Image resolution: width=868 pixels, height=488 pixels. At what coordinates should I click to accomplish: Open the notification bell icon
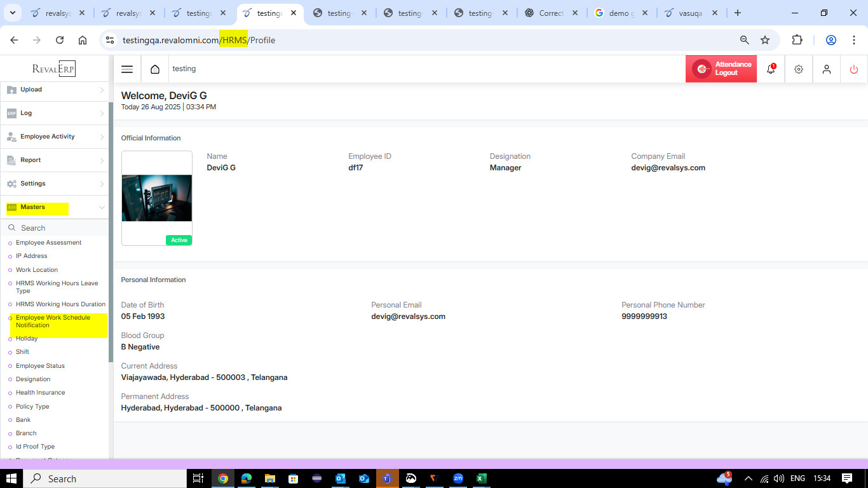click(x=771, y=69)
